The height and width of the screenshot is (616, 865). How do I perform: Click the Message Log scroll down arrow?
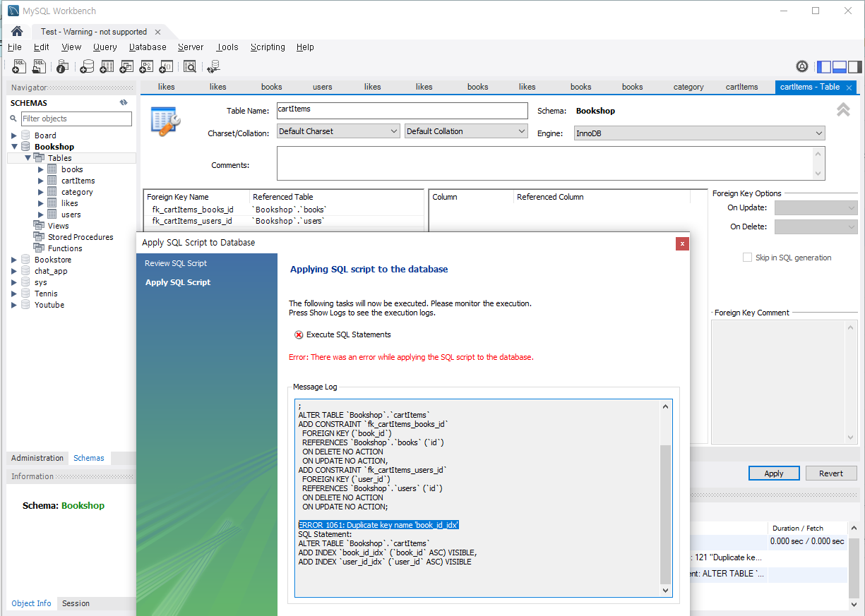(665, 590)
